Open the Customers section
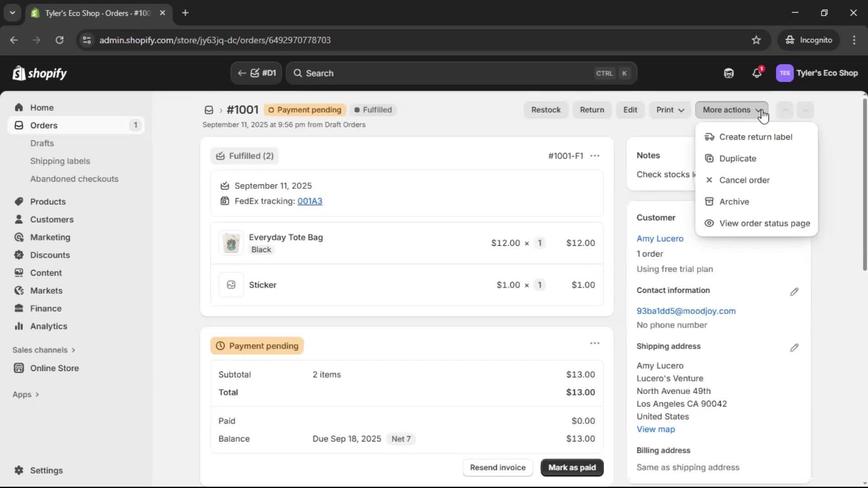 point(51,220)
